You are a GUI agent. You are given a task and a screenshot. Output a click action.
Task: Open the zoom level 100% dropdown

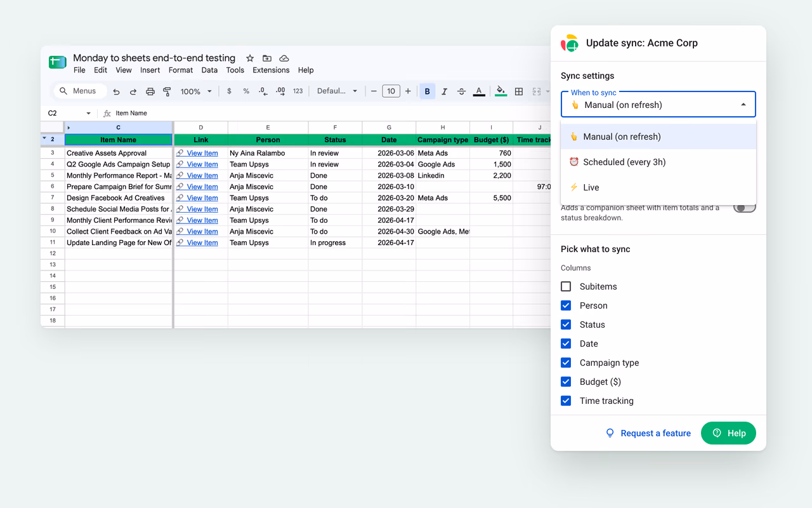(x=195, y=91)
